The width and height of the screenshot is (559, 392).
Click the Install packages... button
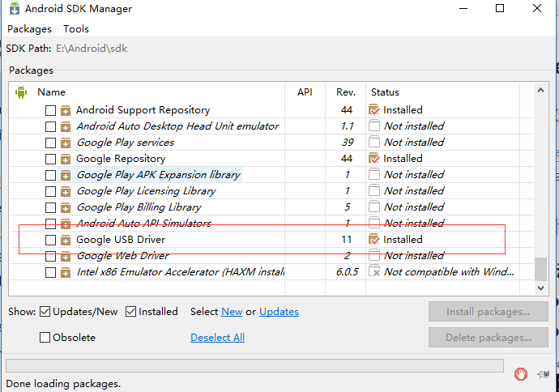[488, 312]
